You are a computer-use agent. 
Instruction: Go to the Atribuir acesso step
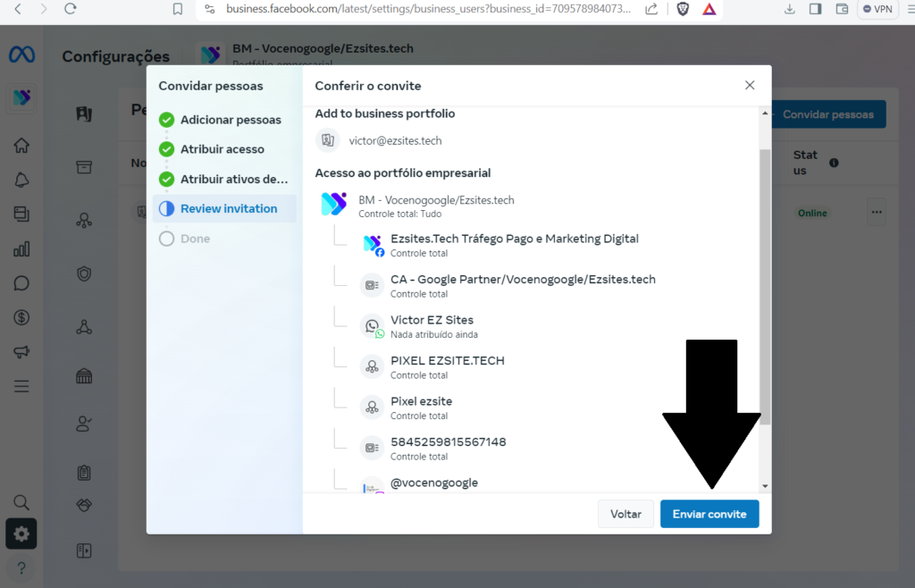[x=211, y=149]
